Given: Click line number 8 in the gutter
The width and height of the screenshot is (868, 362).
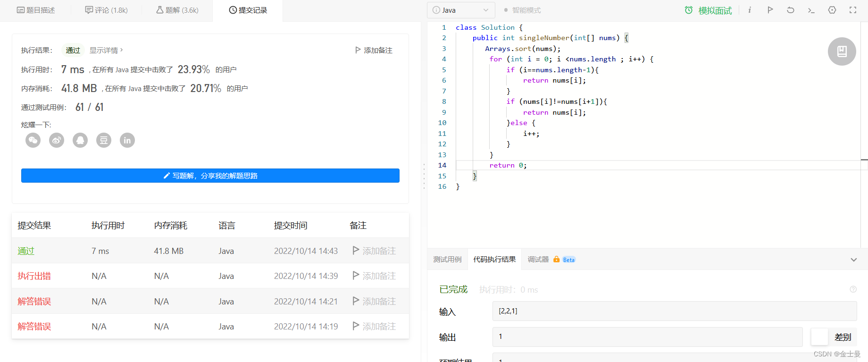Looking at the screenshot, I should pos(444,101).
